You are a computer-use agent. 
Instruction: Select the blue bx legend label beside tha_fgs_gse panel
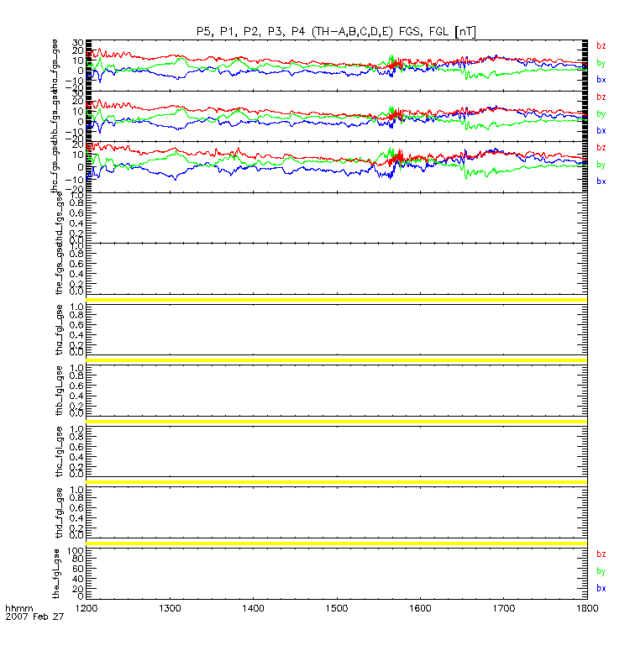[601, 79]
